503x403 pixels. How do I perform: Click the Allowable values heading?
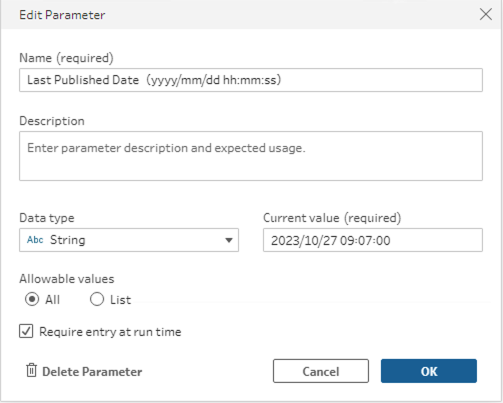tap(67, 279)
